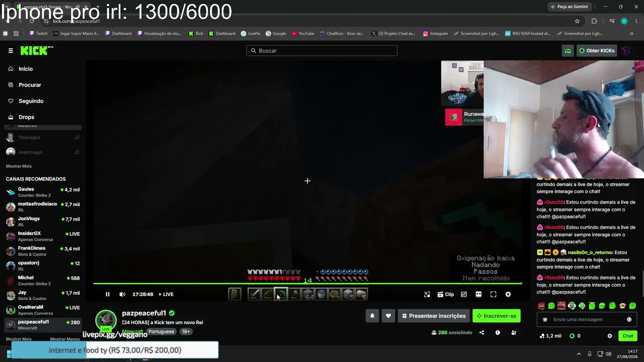Create a Clip of the stream
This screenshot has height=362, width=644.
[445, 294]
